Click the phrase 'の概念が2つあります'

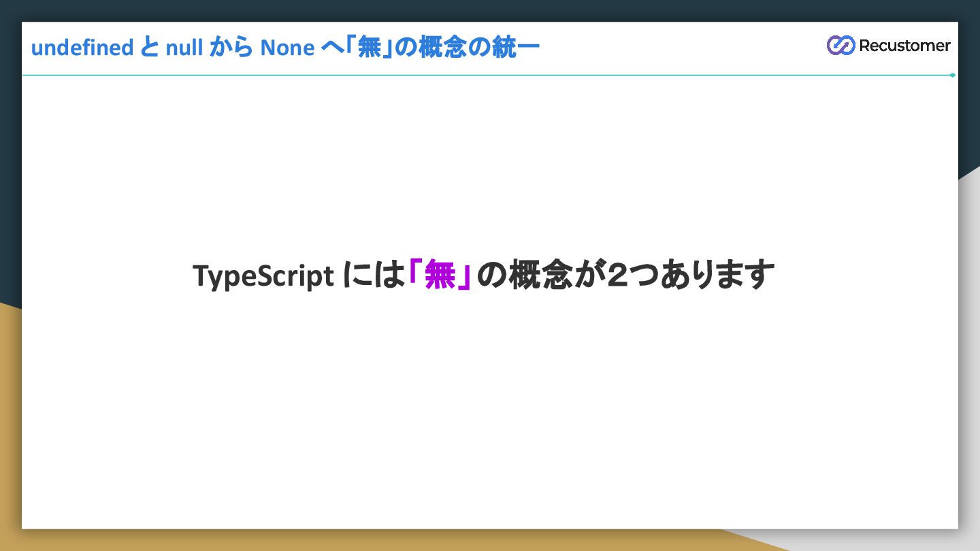click(625, 275)
